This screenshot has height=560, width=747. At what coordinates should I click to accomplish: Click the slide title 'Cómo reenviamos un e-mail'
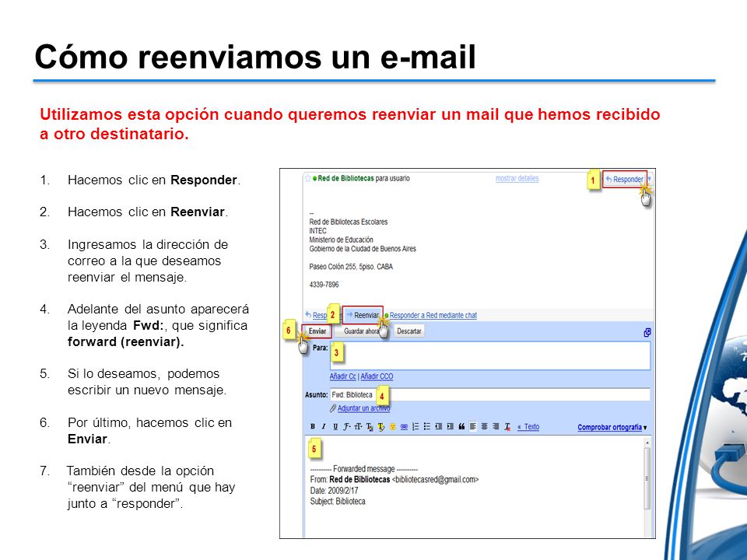click(255, 57)
